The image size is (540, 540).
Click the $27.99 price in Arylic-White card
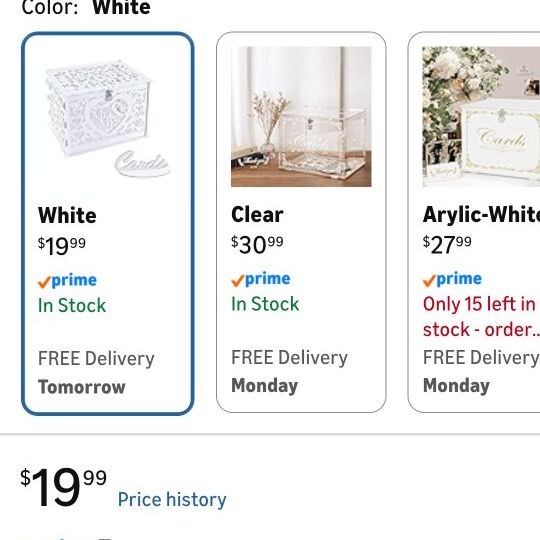pyautogui.click(x=447, y=245)
